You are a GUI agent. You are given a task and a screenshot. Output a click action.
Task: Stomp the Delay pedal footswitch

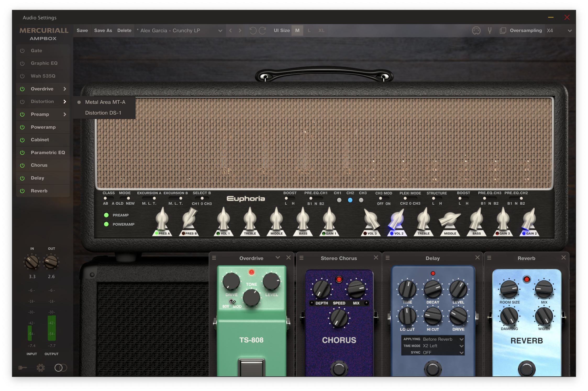(x=432, y=369)
